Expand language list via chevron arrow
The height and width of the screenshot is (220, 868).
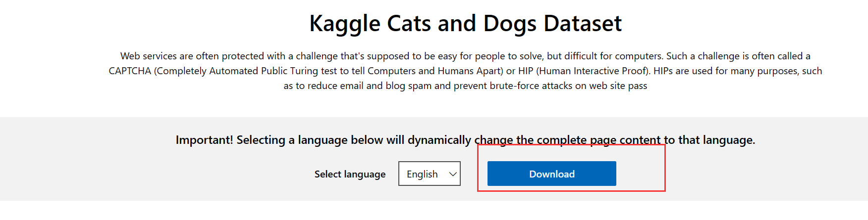pyautogui.click(x=452, y=174)
